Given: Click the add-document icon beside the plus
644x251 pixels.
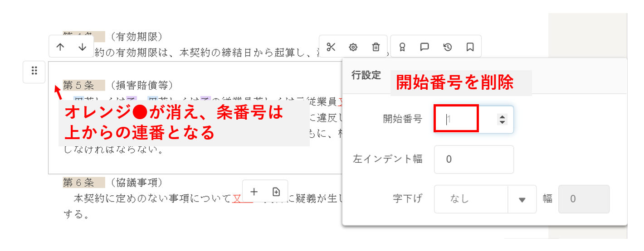Looking at the screenshot, I should [x=276, y=192].
